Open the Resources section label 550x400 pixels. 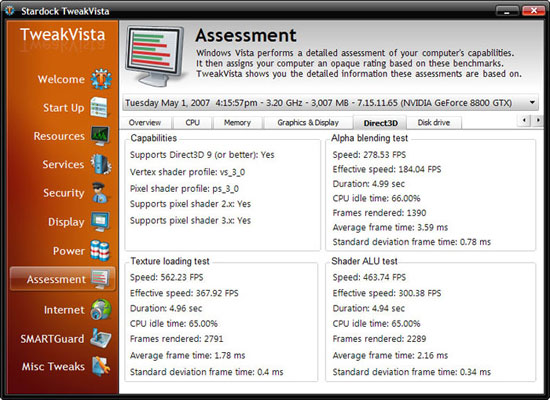coord(59,136)
